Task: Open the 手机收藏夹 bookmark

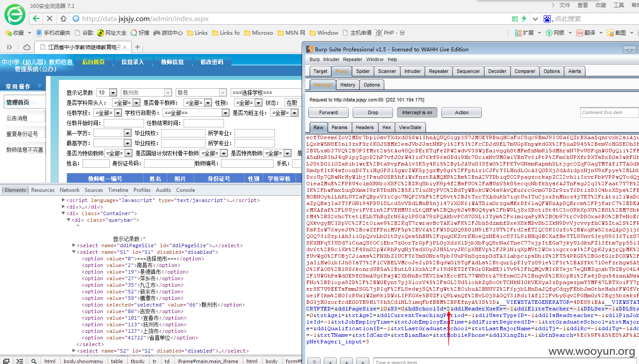Action: pos(53,32)
